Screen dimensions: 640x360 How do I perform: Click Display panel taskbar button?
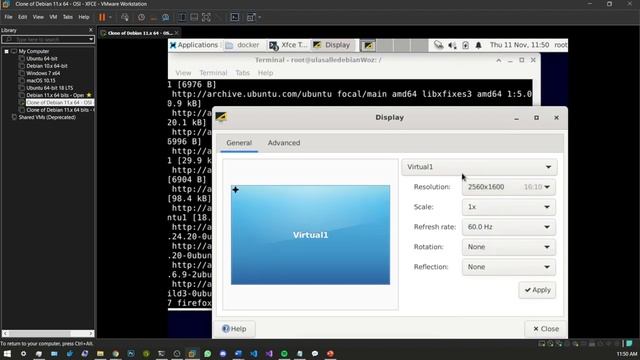332,45
